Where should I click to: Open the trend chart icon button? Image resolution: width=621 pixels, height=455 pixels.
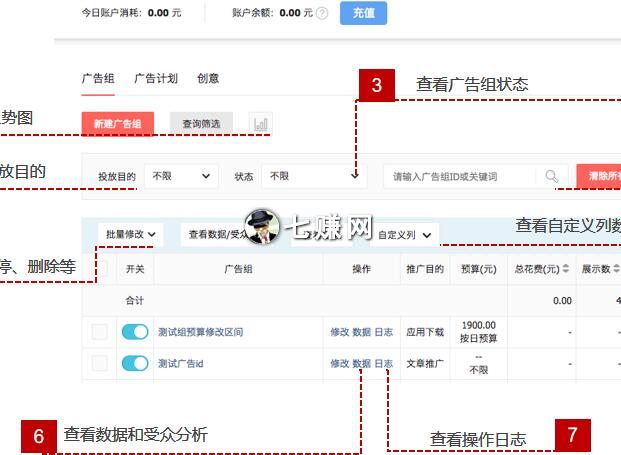tap(261, 124)
